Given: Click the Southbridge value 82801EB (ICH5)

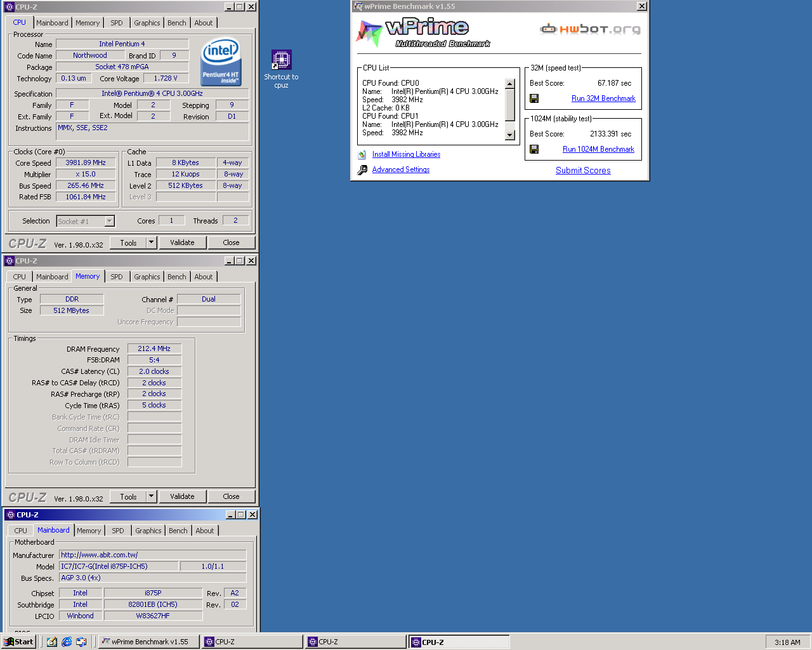Looking at the screenshot, I should point(153,604).
